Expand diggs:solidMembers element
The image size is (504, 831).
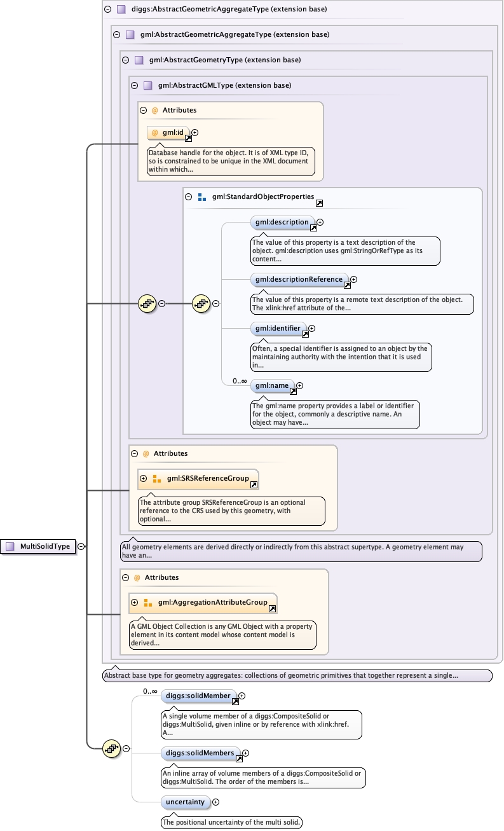point(246,753)
